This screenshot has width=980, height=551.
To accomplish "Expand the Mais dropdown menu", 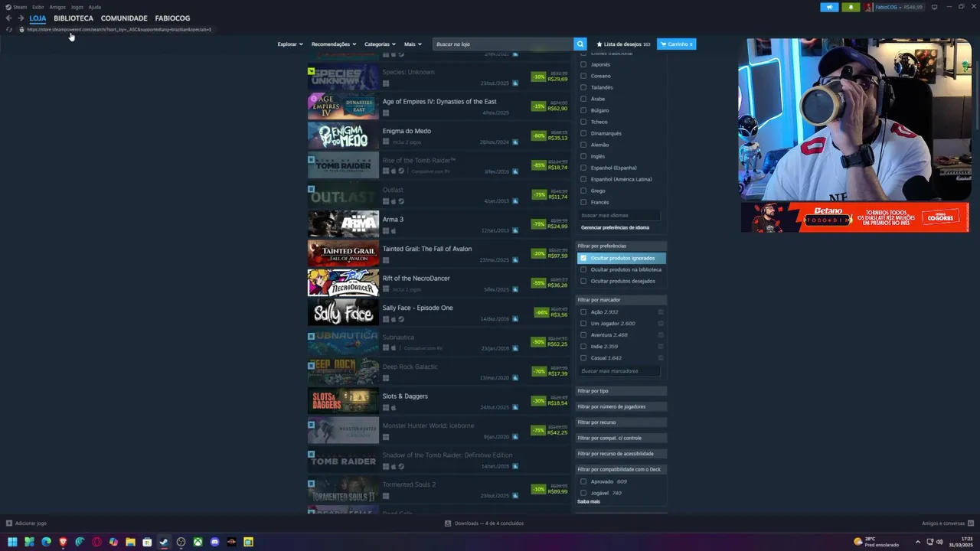I will (413, 44).
